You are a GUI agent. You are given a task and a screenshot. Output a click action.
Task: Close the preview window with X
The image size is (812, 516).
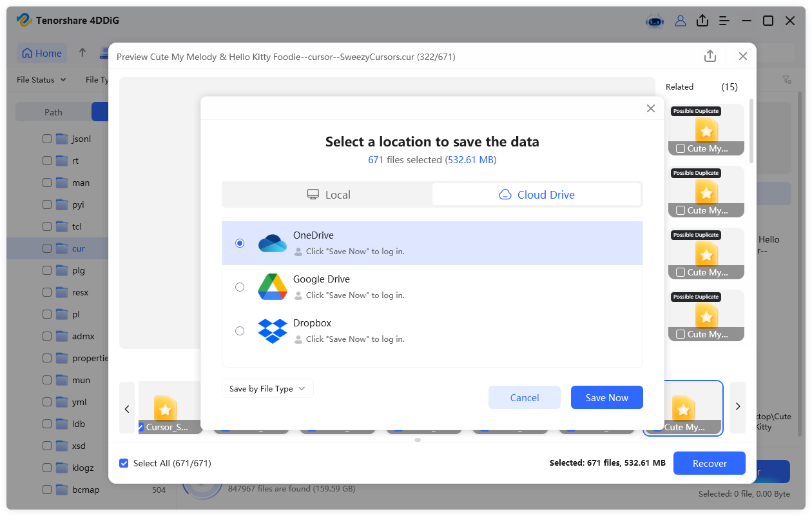click(x=743, y=56)
